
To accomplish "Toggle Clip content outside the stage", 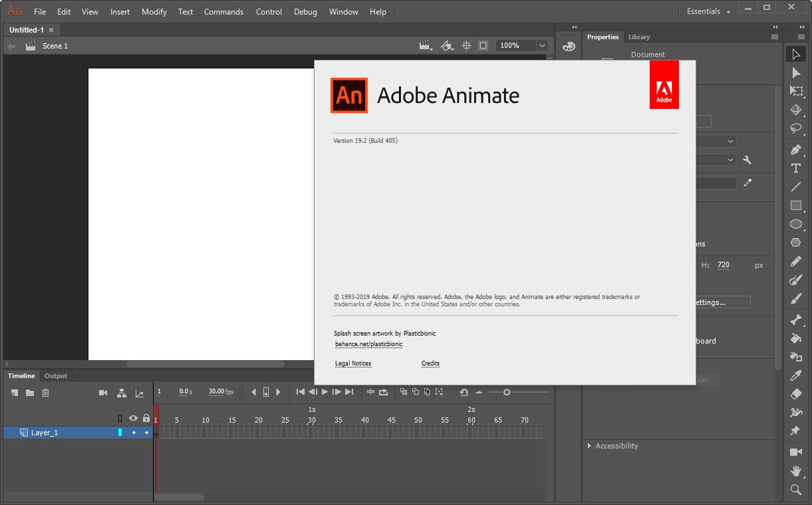I will [x=483, y=45].
